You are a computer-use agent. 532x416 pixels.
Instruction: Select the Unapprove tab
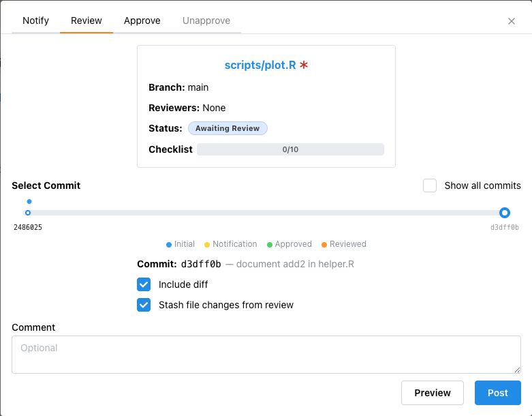[x=206, y=20]
